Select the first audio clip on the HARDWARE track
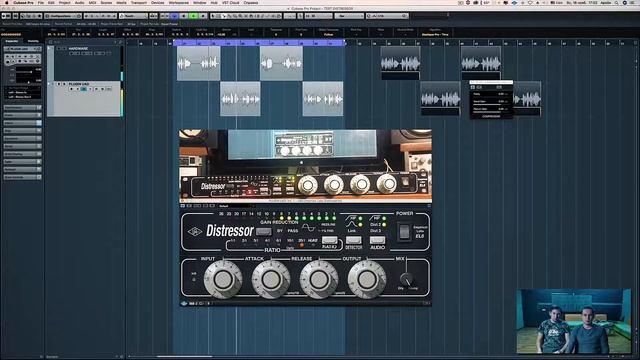 [198, 63]
